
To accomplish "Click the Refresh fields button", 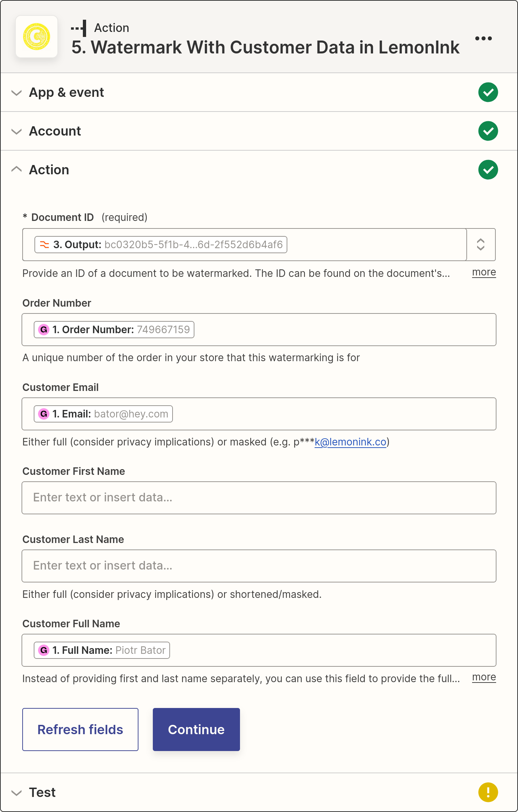I will pos(80,730).
